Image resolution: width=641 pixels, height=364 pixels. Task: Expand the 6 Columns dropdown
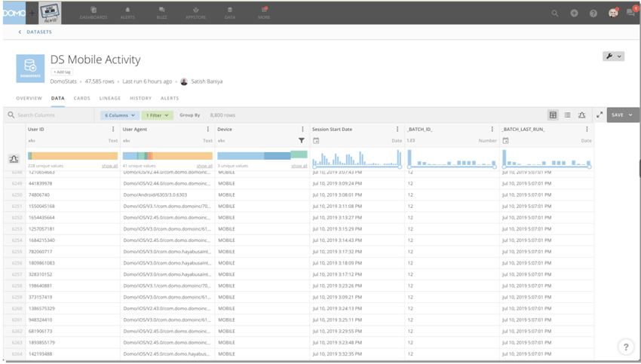(120, 115)
